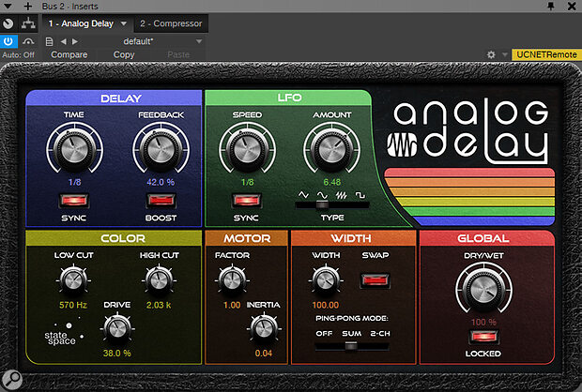Click the LFO TYPE slider handle
This screenshot has width=582, height=392.
click(322, 204)
